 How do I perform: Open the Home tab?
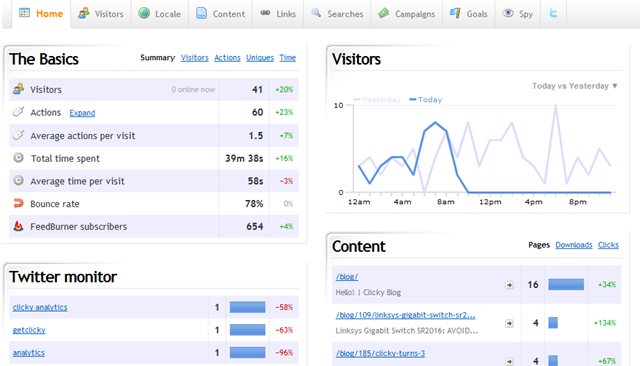click(41, 14)
